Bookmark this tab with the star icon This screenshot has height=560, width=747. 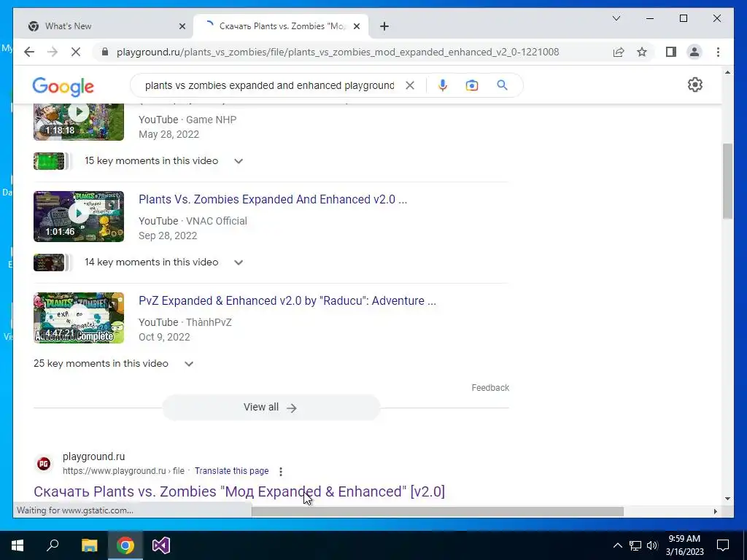[x=642, y=52]
